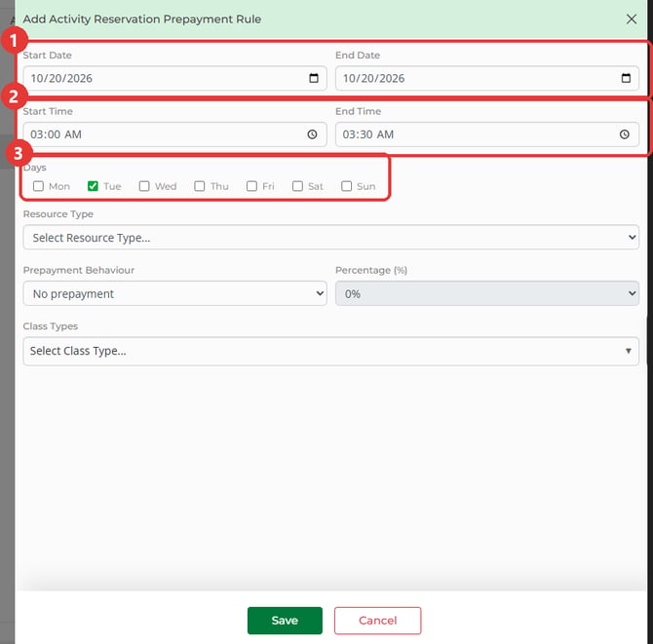Check the Fri day checkbox

(251, 186)
